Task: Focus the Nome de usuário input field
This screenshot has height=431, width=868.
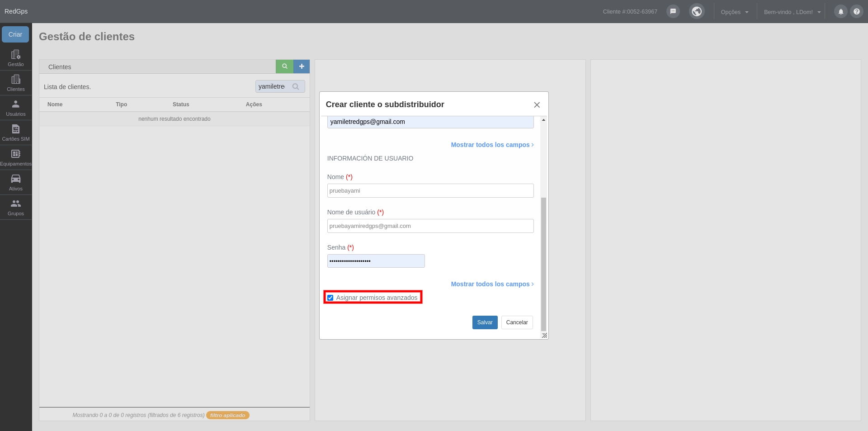Action: (x=430, y=226)
